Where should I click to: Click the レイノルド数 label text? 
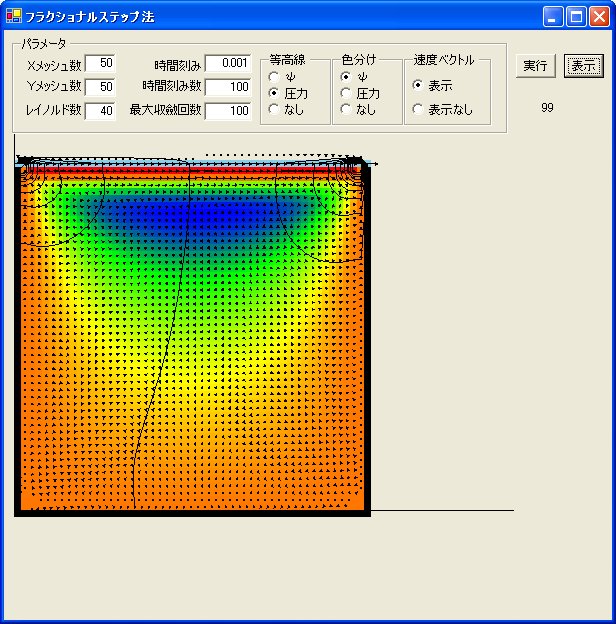click(x=53, y=109)
